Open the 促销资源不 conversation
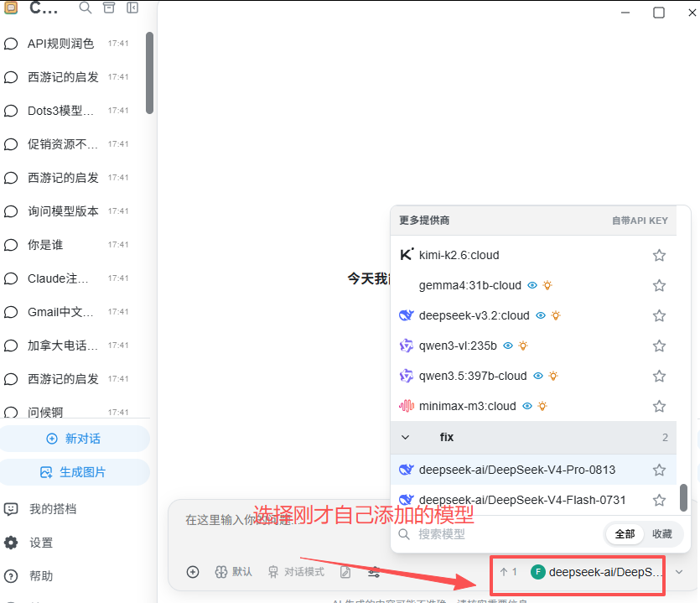Viewport: 700px width, 603px height. point(71,143)
